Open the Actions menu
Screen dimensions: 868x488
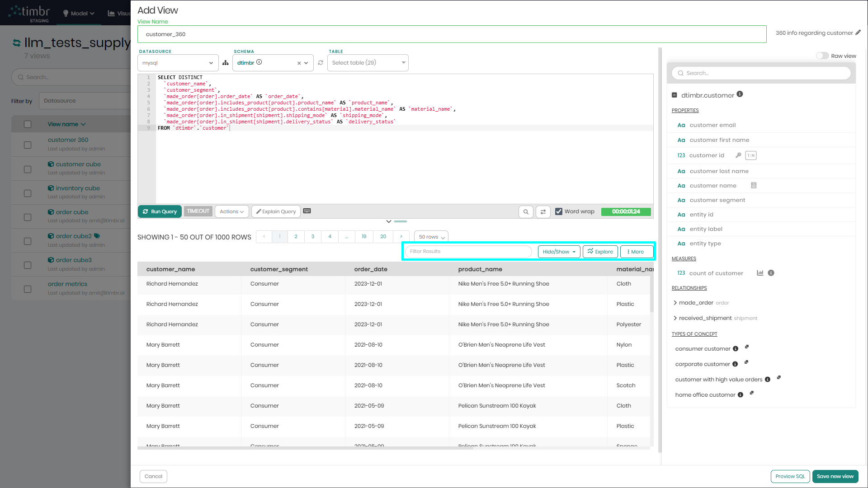(231, 211)
